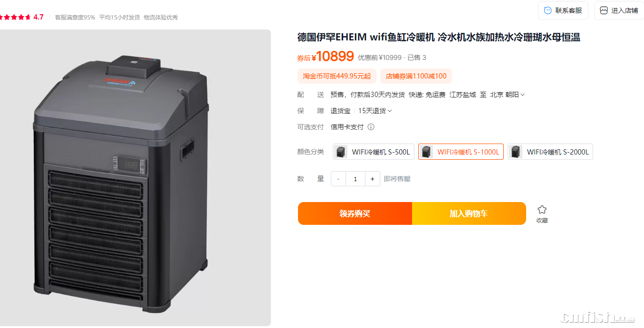Open the 淘金币可抵449.95元起 tag
Image resolution: width=644 pixels, height=328 pixels.
[x=337, y=76]
